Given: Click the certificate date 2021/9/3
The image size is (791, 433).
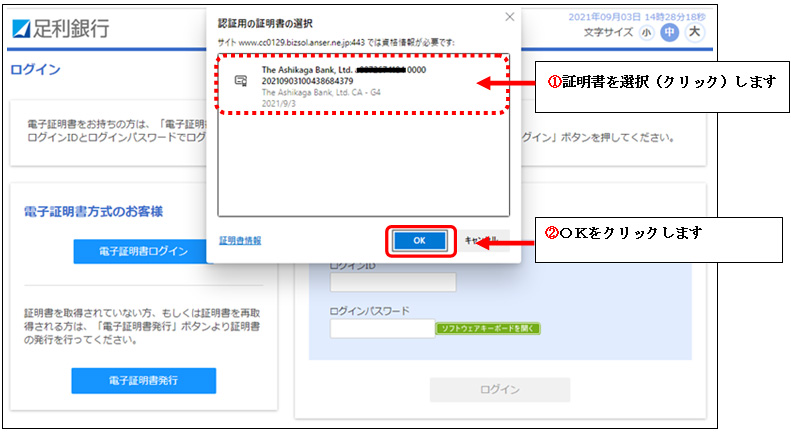Looking at the screenshot, I should (x=278, y=103).
